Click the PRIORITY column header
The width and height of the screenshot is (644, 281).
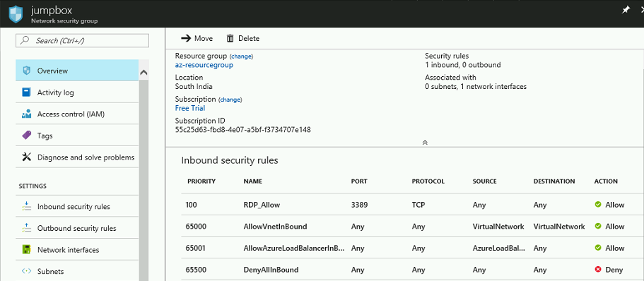(x=201, y=181)
